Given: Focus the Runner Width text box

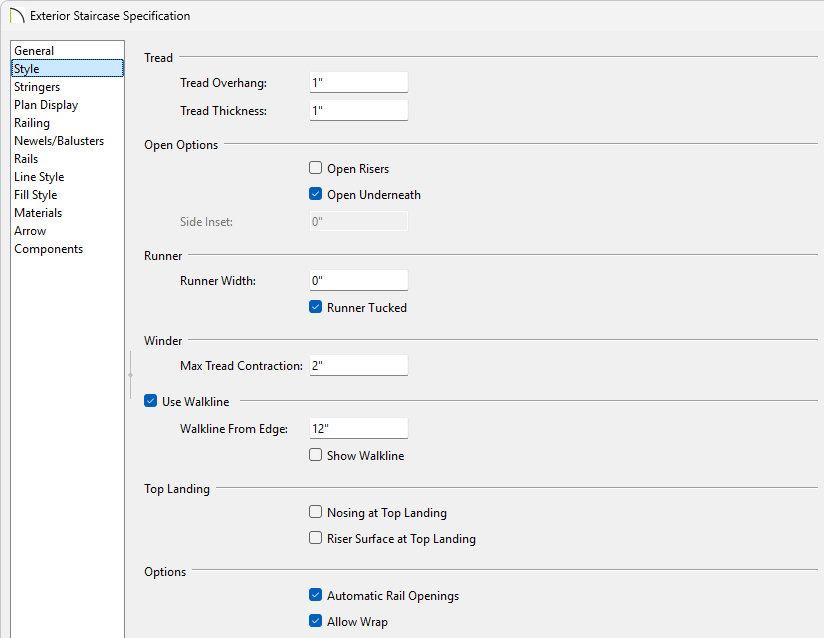Looking at the screenshot, I should tap(358, 281).
